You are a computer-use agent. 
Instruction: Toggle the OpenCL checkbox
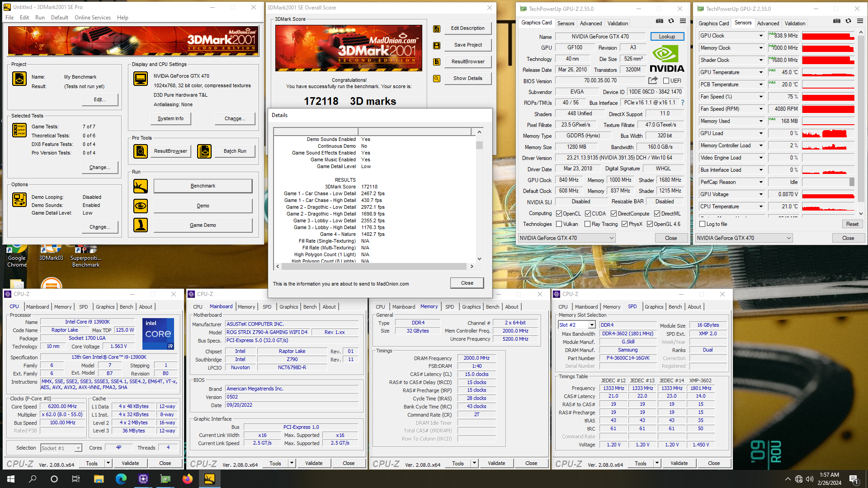pyautogui.click(x=559, y=214)
